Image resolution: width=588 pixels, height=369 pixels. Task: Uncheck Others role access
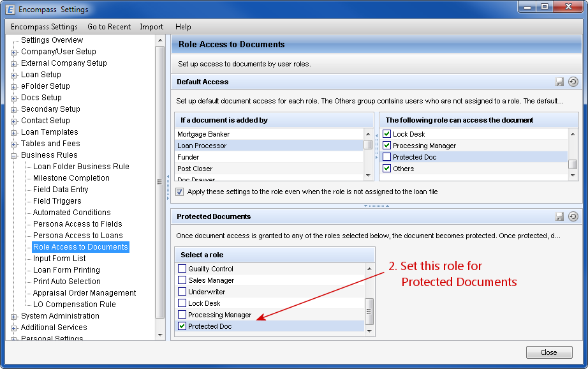386,169
